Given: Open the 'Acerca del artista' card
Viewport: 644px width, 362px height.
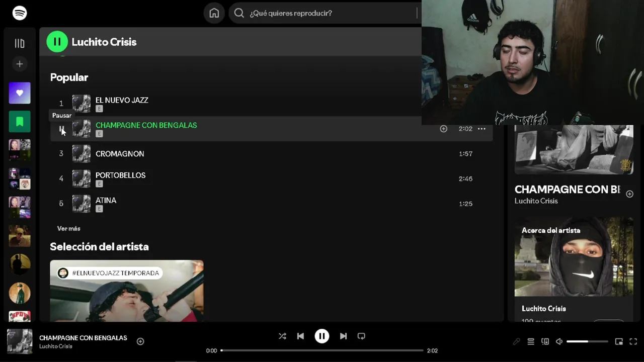Looking at the screenshot, I should pos(574,269).
